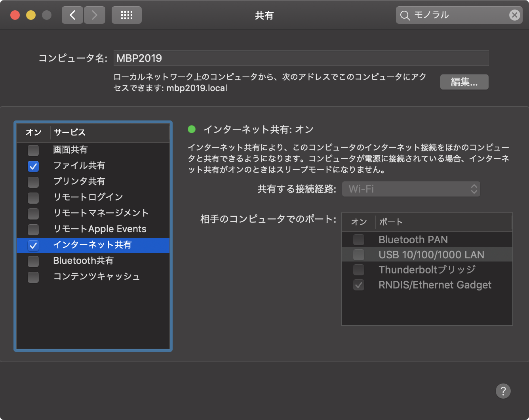Click the help question mark icon
Screen dimensions: 529x420
503,391
